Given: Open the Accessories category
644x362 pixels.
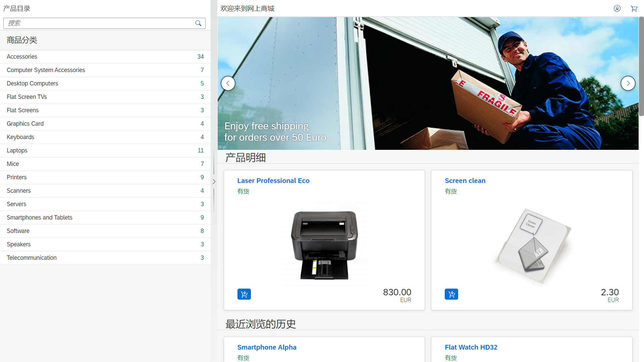Looking at the screenshot, I should pos(22,57).
